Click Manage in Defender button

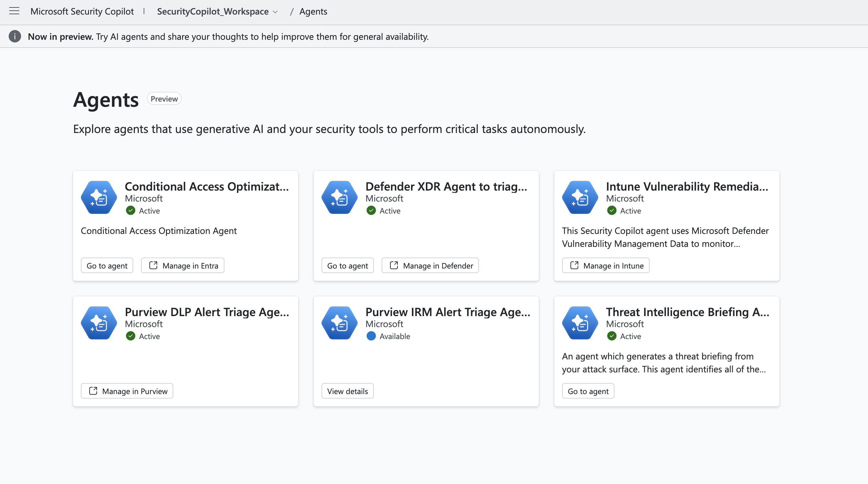pos(430,266)
